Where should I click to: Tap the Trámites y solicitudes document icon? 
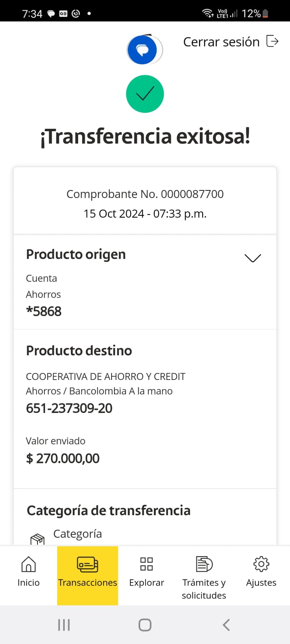point(204,564)
